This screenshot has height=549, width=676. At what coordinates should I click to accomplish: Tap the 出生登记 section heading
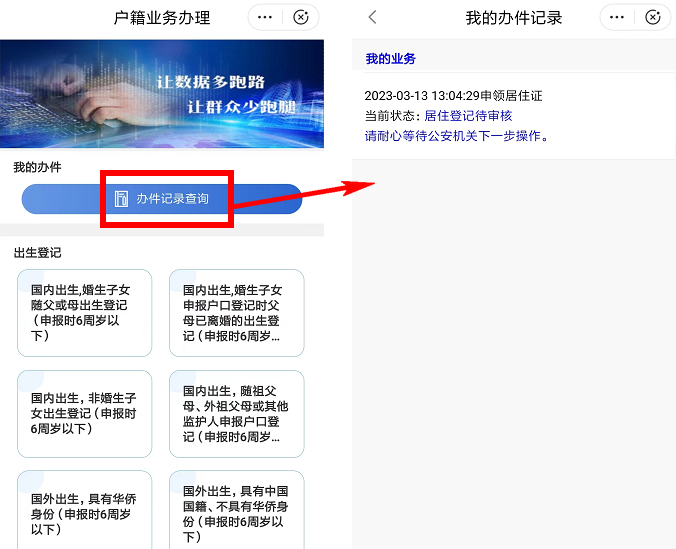pyautogui.click(x=38, y=253)
